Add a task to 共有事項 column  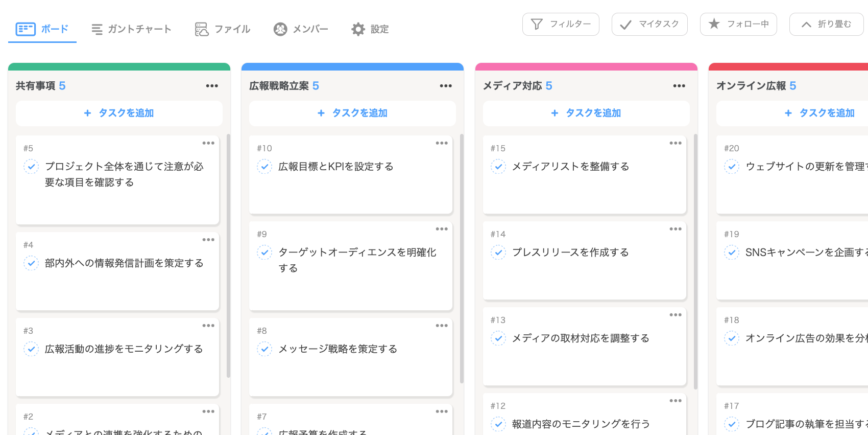click(119, 113)
